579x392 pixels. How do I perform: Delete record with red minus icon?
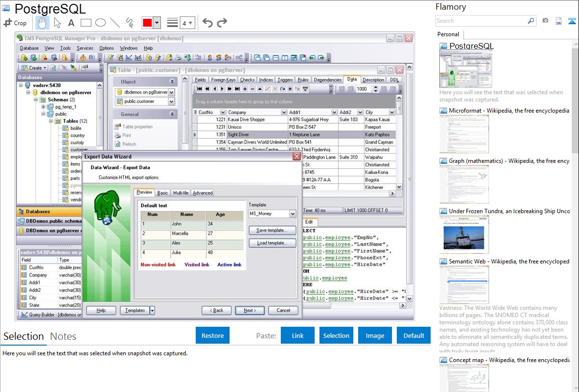[x=253, y=89]
